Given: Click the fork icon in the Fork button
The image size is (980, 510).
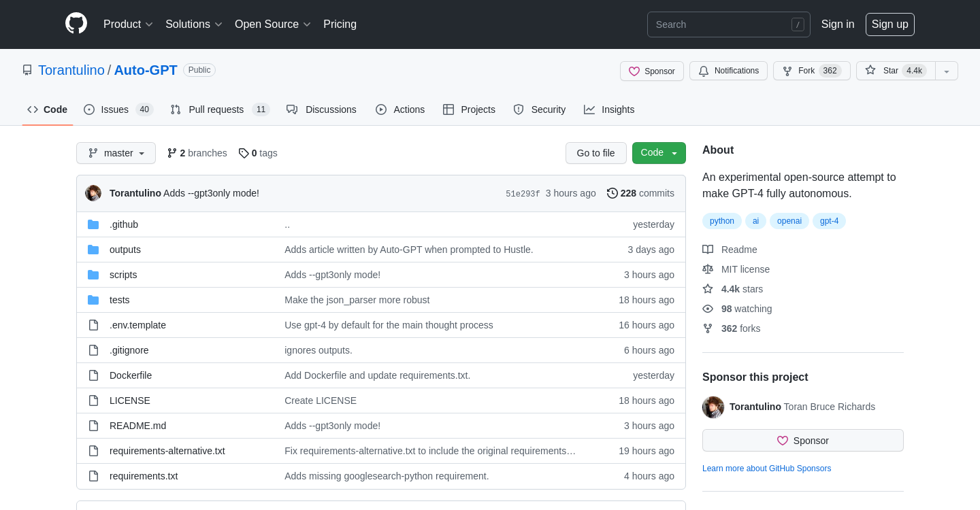Looking at the screenshot, I should tap(787, 71).
